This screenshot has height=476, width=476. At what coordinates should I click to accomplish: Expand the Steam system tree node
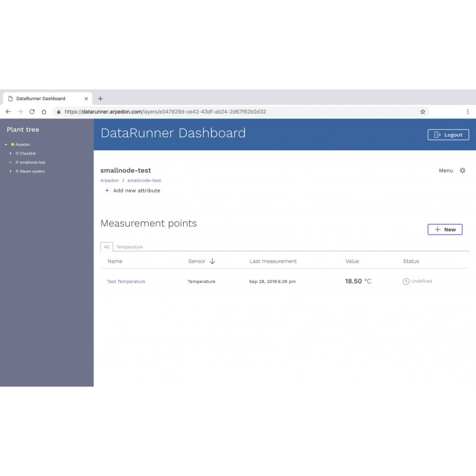coord(11,171)
